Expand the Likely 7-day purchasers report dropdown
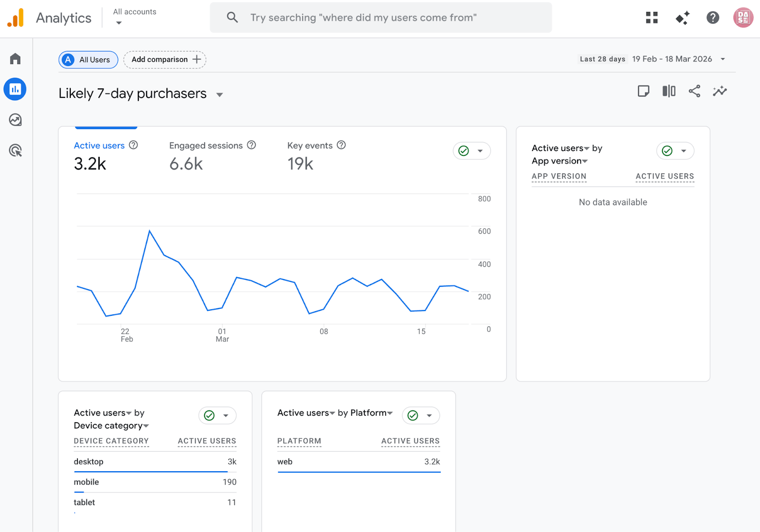The height and width of the screenshot is (532, 760). coord(219,95)
